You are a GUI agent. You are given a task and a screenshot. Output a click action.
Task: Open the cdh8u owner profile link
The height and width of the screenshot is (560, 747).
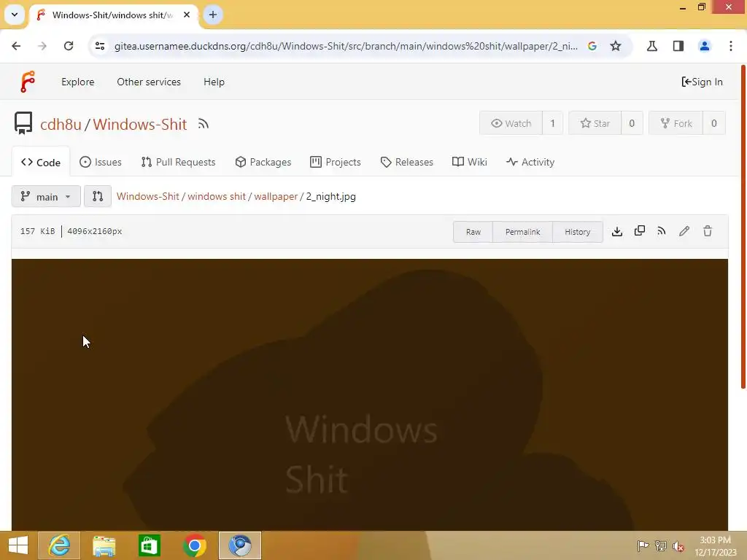(61, 124)
